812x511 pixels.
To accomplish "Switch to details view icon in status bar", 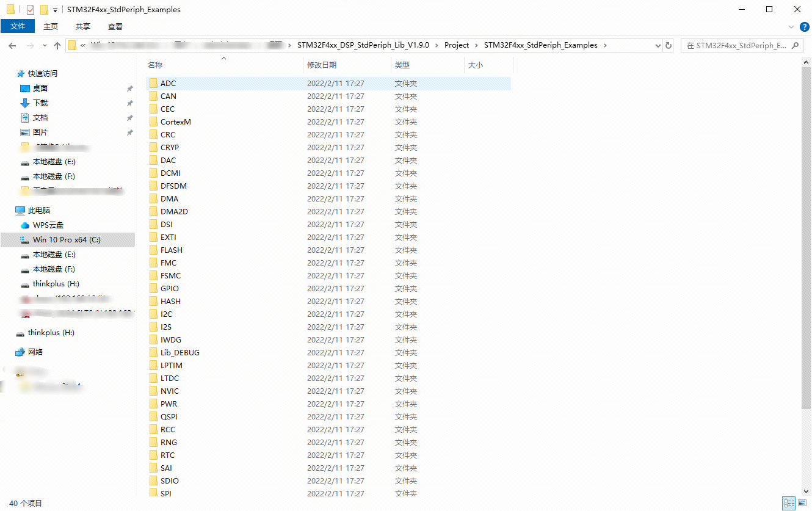I will pos(789,503).
